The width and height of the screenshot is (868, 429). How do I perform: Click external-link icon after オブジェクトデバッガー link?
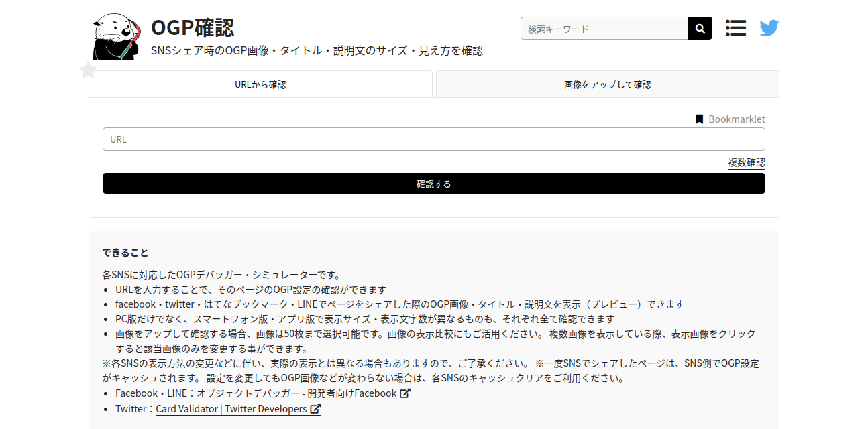point(405,393)
